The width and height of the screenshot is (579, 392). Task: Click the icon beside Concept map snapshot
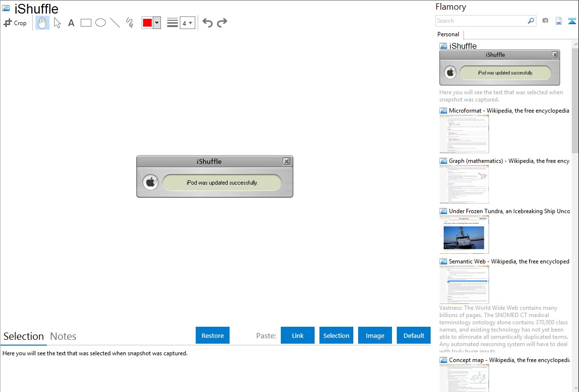[444, 360]
